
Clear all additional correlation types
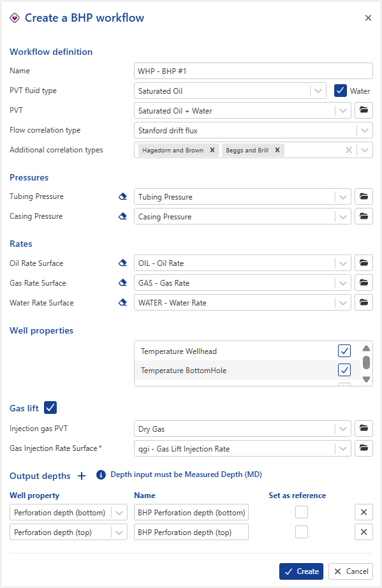pyautogui.click(x=349, y=150)
